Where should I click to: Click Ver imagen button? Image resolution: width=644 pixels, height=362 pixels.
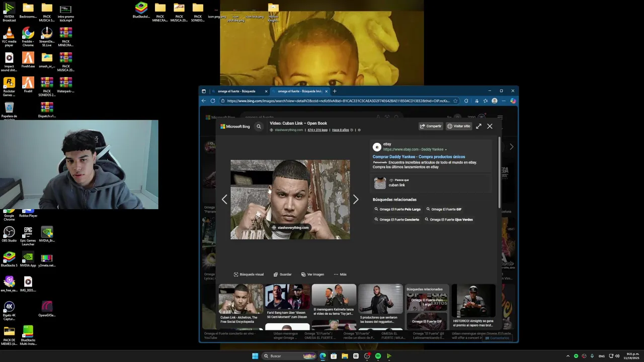click(x=312, y=275)
